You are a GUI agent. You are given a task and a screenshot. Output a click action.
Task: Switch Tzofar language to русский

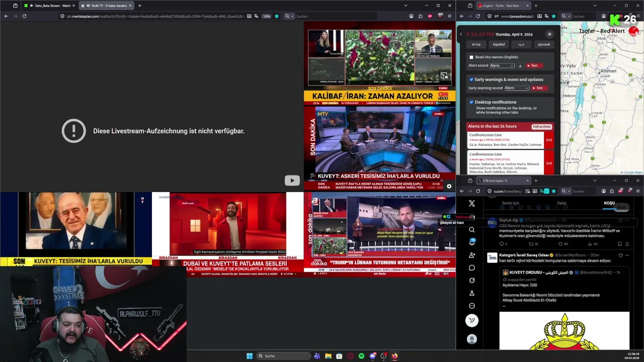pyautogui.click(x=544, y=44)
